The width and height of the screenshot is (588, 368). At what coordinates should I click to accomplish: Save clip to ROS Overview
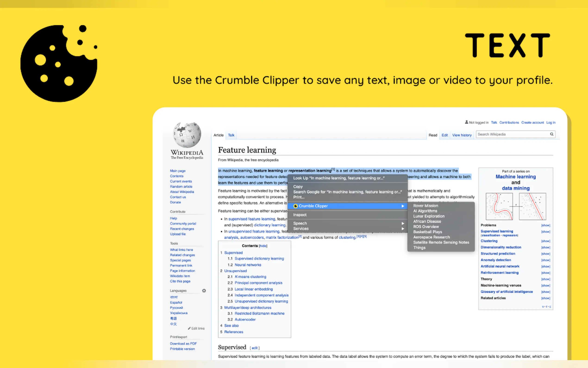(426, 227)
